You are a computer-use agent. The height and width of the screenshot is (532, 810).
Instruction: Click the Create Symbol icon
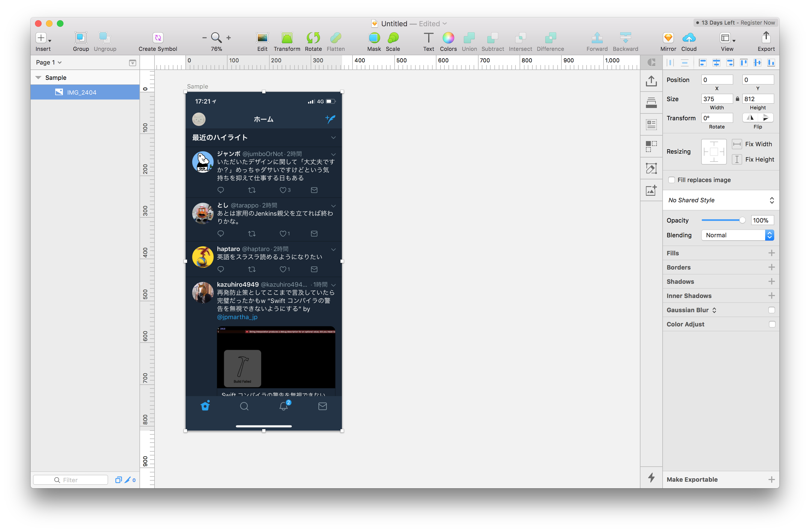click(158, 38)
